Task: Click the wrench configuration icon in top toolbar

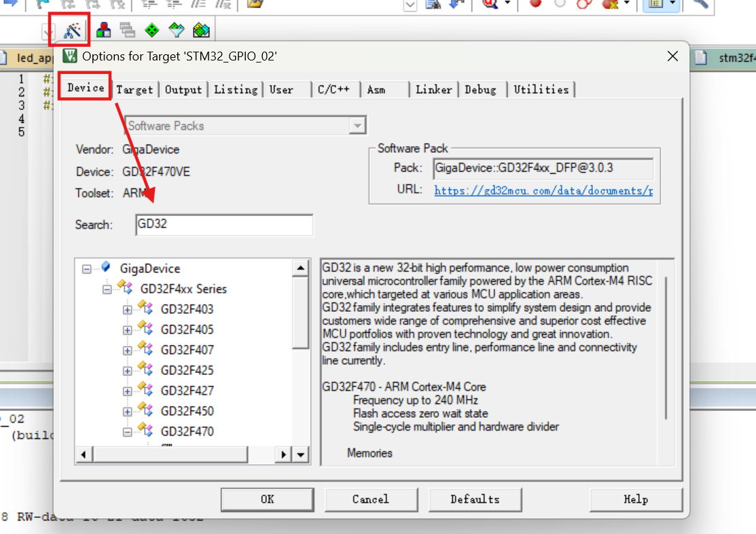Action: coord(700,4)
